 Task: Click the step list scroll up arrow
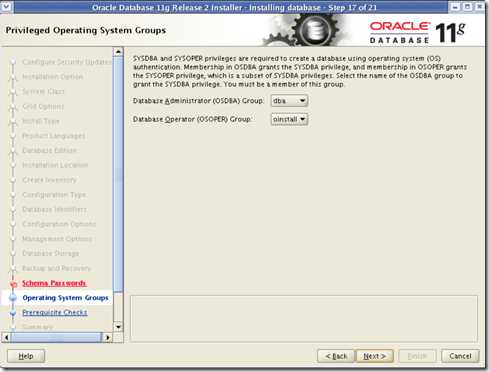point(118,52)
